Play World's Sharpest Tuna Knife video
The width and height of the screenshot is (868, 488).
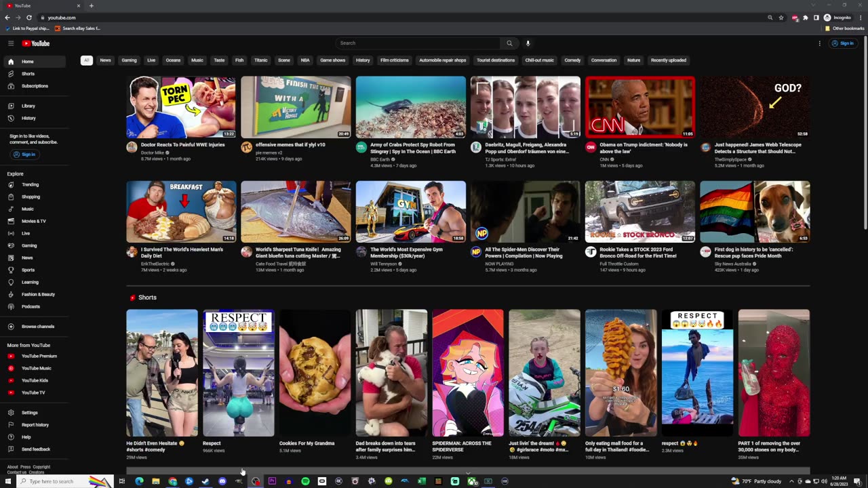[x=296, y=211]
